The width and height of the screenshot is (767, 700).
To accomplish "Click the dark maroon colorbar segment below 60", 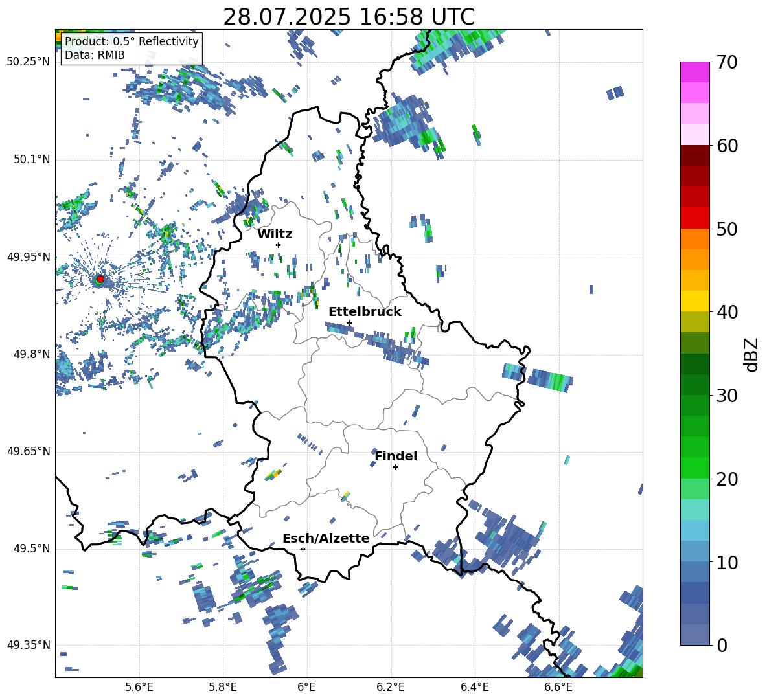I will point(694,155).
